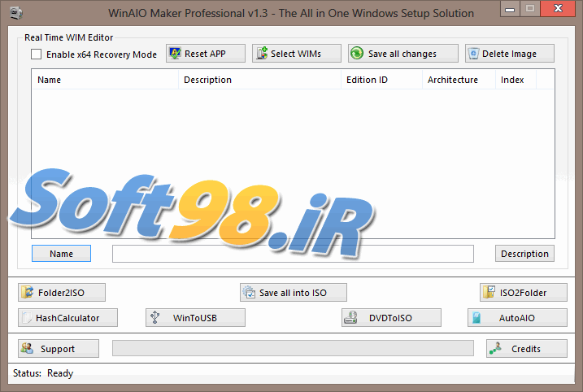Image resolution: width=583 pixels, height=392 pixels.
Task: Click the green Save all changes icon
Action: point(357,53)
